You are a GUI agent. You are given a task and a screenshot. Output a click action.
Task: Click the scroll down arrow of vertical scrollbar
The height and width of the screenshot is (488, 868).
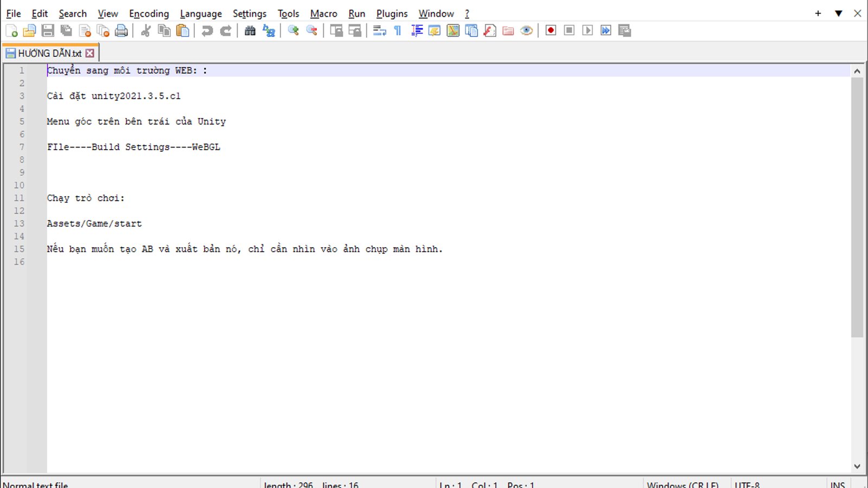point(857,466)
